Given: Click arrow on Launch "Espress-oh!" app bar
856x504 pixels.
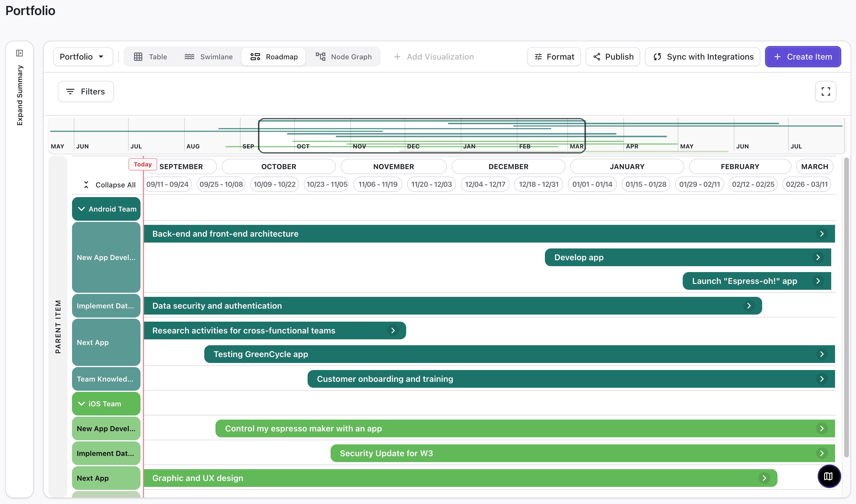Looking at the screenshot, I should pyautogui.click(x=818, y=281).
